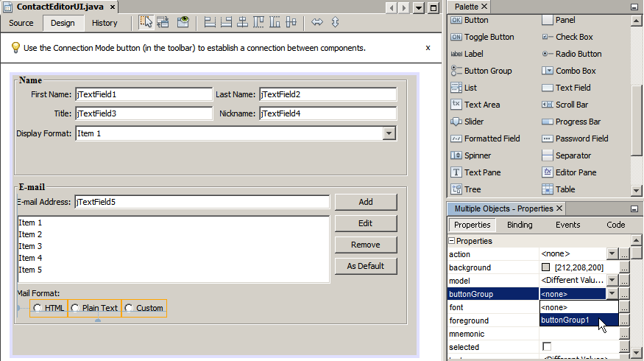Select the HTML radio button
The width and height of the screenshot is (644, 361).
coord(38,308)
